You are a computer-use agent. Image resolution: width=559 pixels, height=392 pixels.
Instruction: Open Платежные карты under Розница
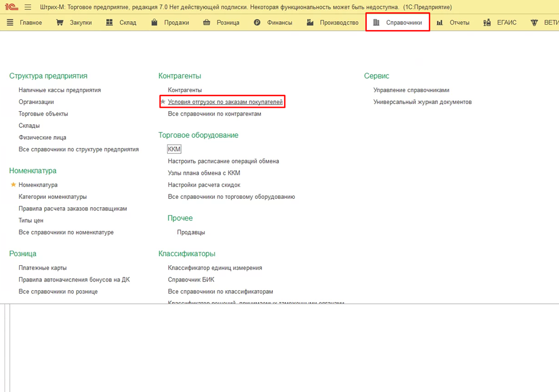[x=42, y=268]
